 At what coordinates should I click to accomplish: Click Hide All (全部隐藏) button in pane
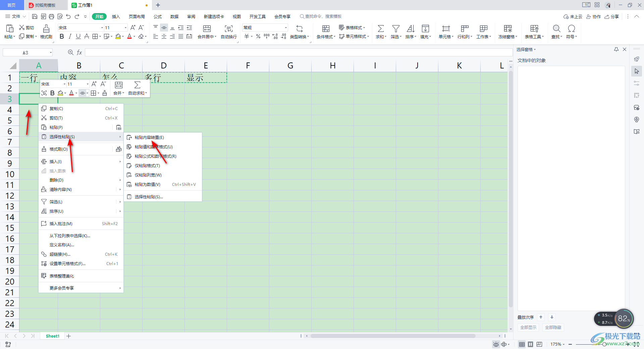(x=553, y=328)
